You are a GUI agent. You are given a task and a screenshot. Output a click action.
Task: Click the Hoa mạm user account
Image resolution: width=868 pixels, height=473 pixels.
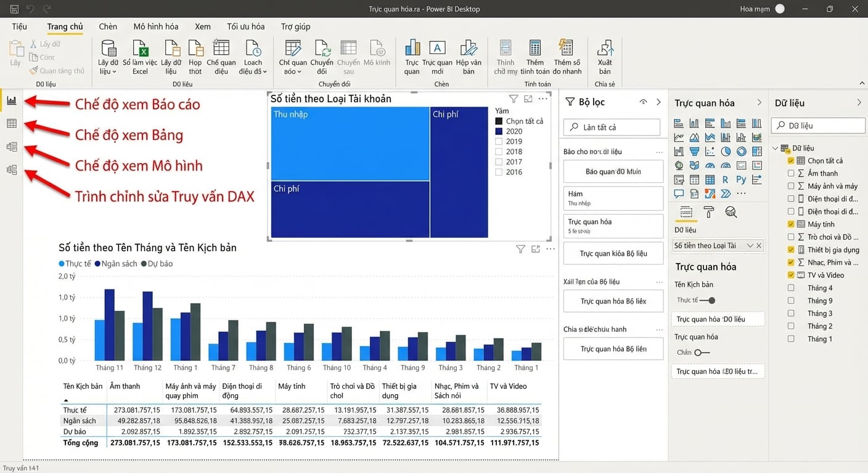[x=762, y=9]
